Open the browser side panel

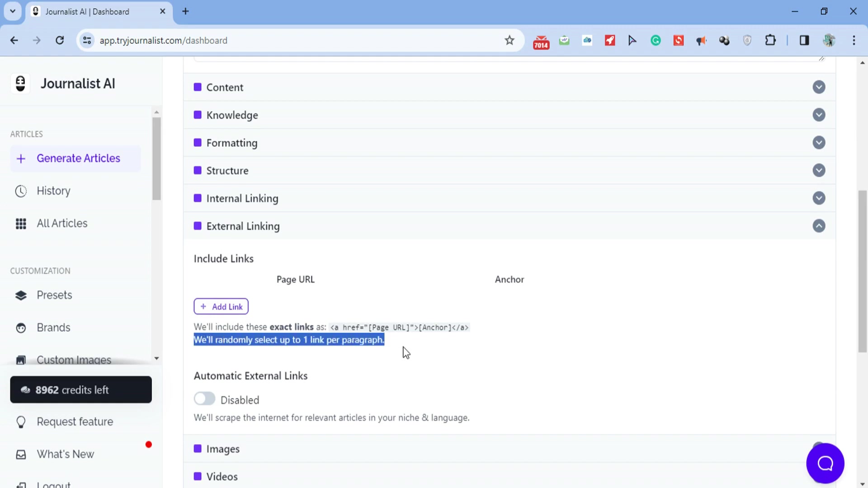tap(804, 40)
